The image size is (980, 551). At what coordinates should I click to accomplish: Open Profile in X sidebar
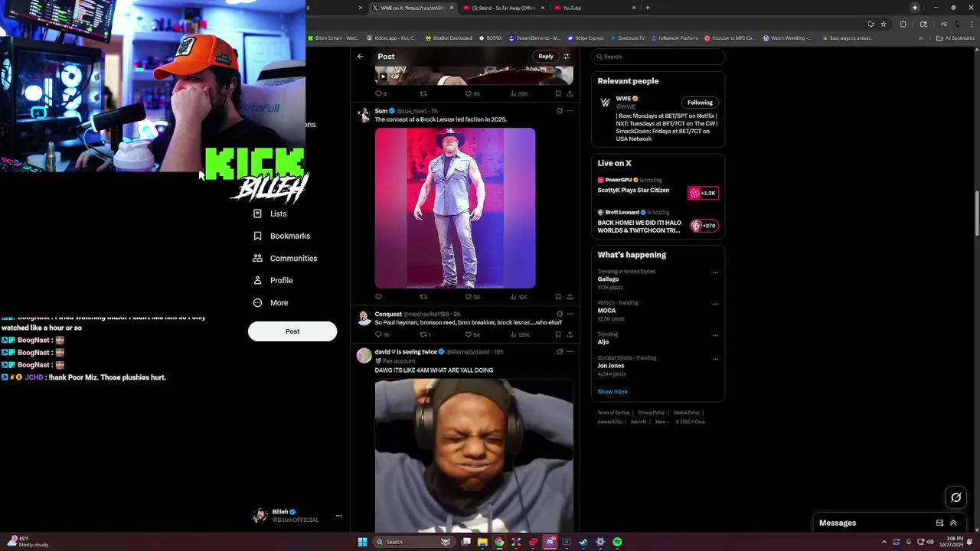tap(273, 280)
